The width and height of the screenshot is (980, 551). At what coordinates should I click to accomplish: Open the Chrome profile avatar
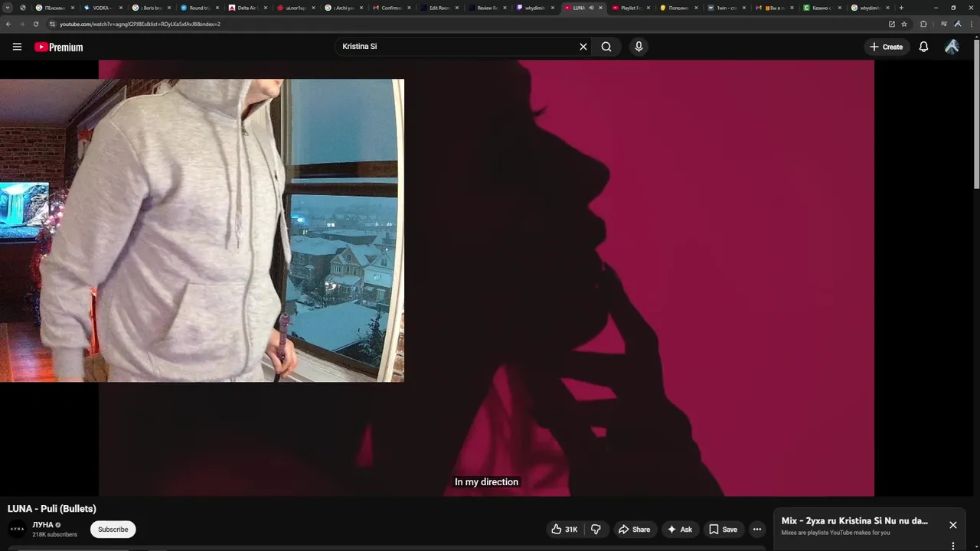coord(956,24)
